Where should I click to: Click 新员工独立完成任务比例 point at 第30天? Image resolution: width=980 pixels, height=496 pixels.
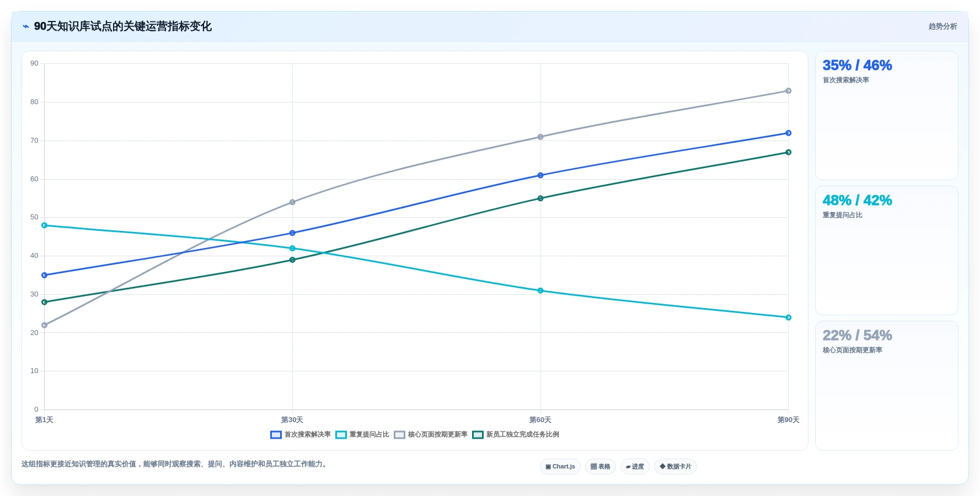pos(292,260)
